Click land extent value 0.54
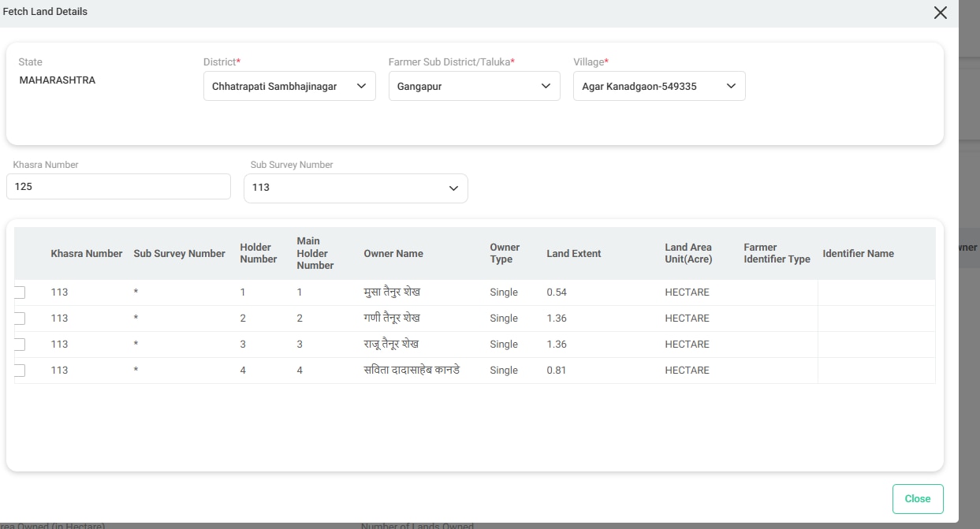Viewport: 980px width, 529px height. pyautogui.click(x=557, y=292)
